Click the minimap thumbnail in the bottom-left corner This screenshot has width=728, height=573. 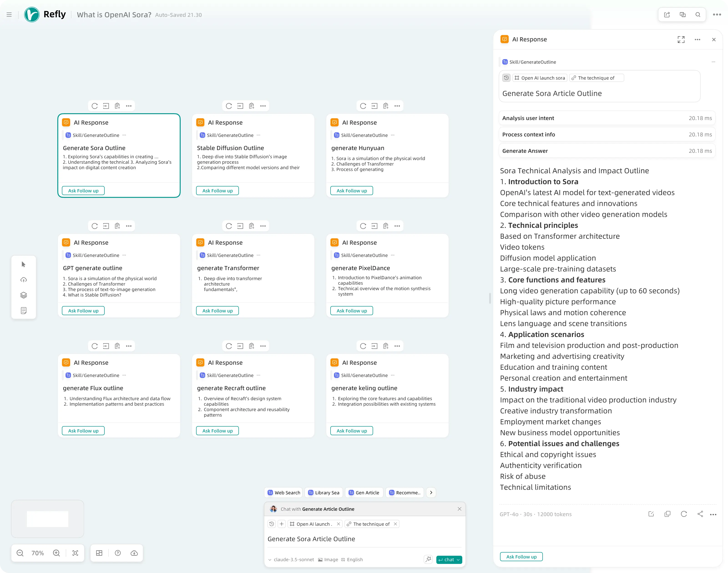click(x=47, y=519)
